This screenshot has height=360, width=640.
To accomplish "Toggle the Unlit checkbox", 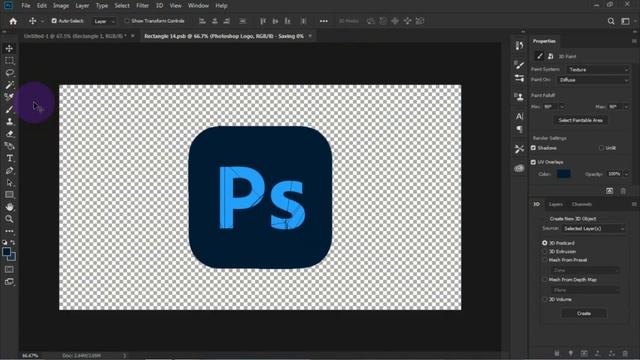I will coord(601,148).
